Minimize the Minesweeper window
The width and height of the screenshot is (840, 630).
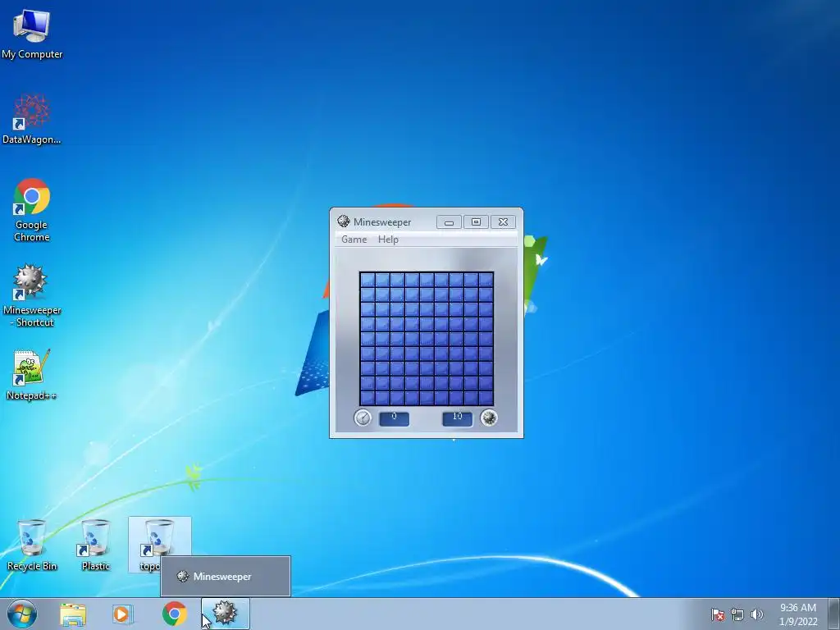click(449, 221)
